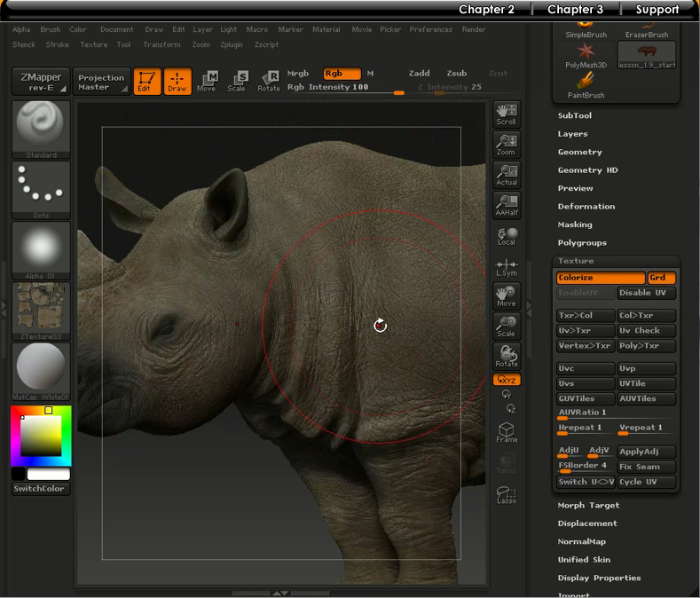Select the Alpha 01 thumbnail

[41, 250]
